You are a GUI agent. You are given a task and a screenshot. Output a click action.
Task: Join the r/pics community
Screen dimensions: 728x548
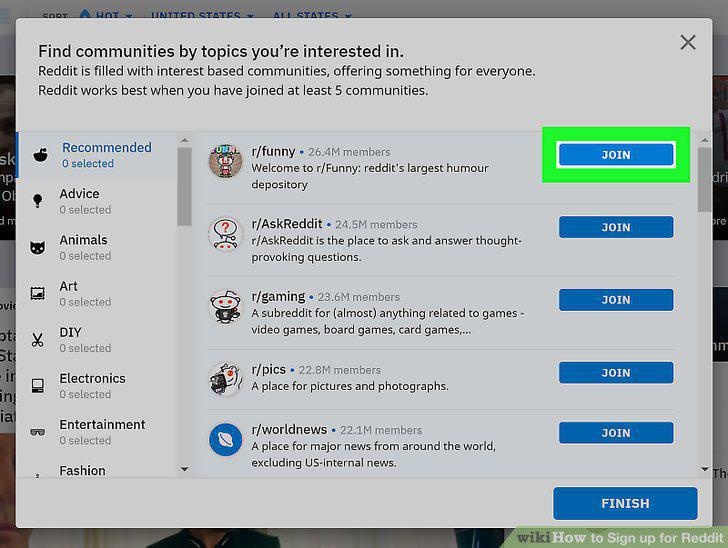[x=616, y=373]
